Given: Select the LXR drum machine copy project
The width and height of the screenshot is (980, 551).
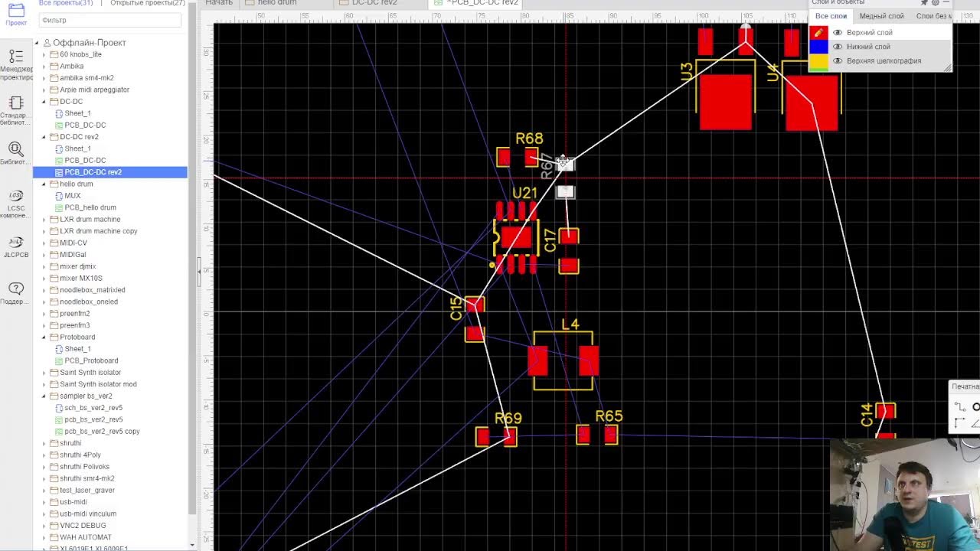Looking at the screenshot, I should tap(99, 231).
